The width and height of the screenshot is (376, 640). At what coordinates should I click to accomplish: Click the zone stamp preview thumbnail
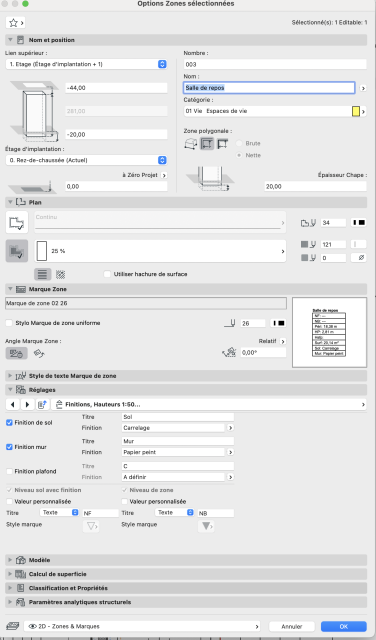[329, 332]
